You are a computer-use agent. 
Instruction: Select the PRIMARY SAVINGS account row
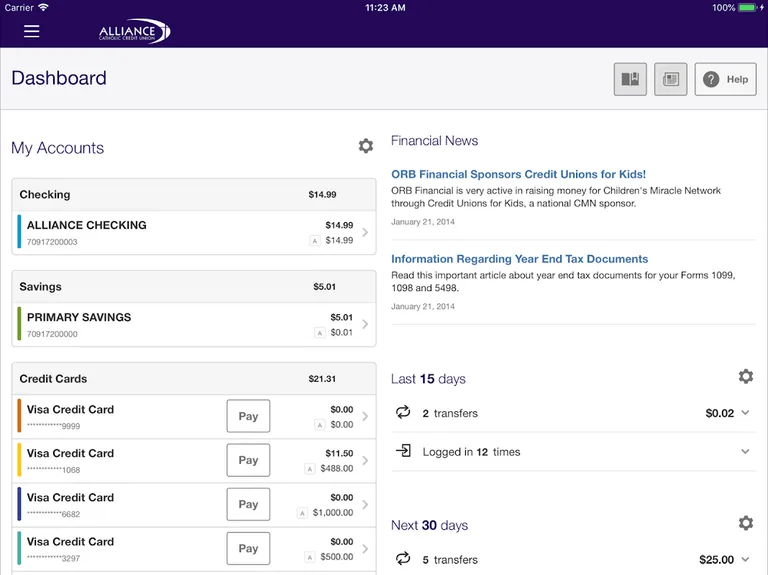coord(194,325)
